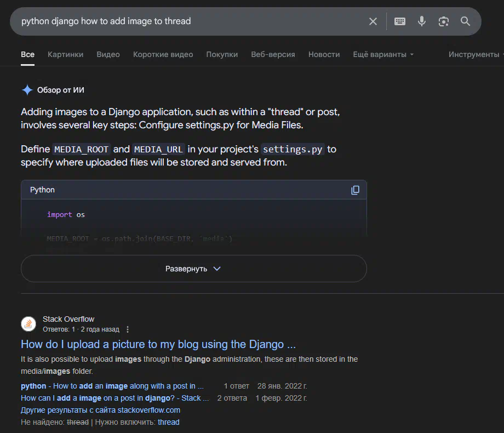
Task: Open the Покупки tab
Action: [222, 54]
